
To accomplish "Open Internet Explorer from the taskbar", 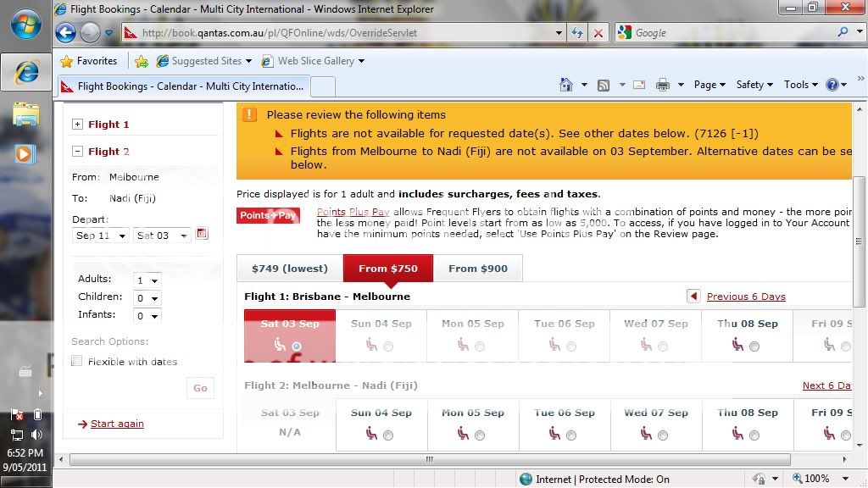I will [x=26, y=71].
